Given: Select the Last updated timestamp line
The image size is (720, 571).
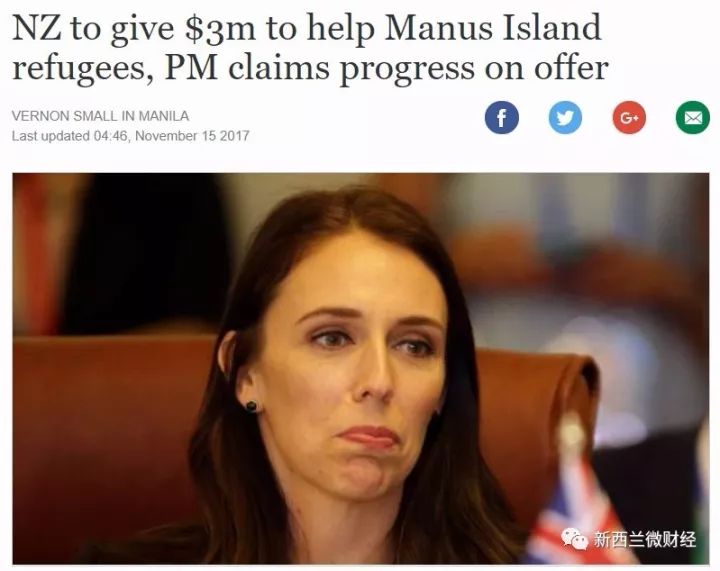Looking at the screenshot, I should click(130, 136).
